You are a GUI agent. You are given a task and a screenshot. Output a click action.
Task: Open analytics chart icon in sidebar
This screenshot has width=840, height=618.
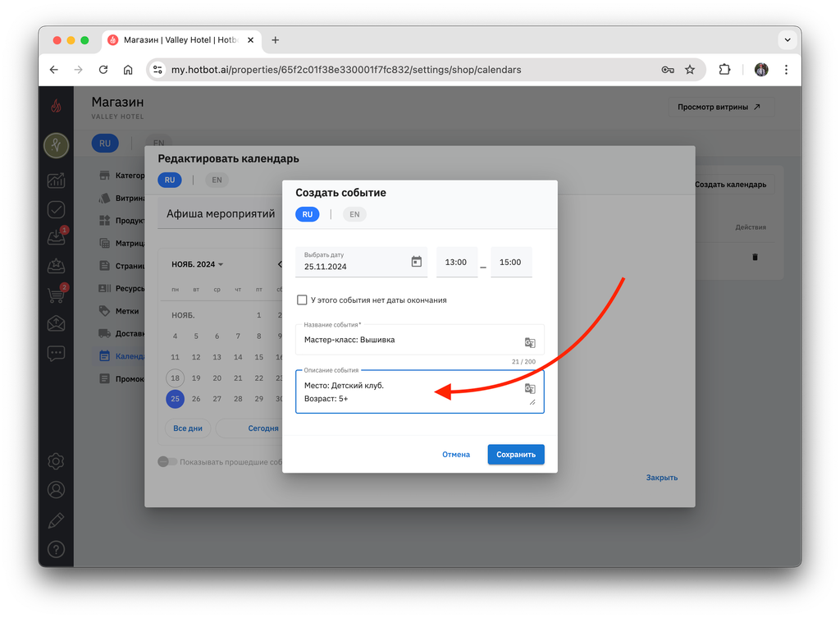coord(56,181)
